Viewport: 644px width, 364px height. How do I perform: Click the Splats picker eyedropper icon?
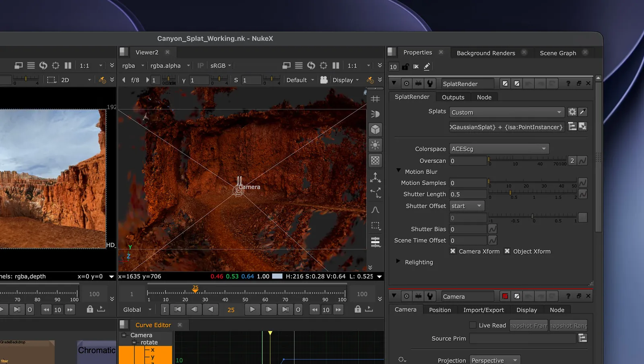[x=582, y=112]
